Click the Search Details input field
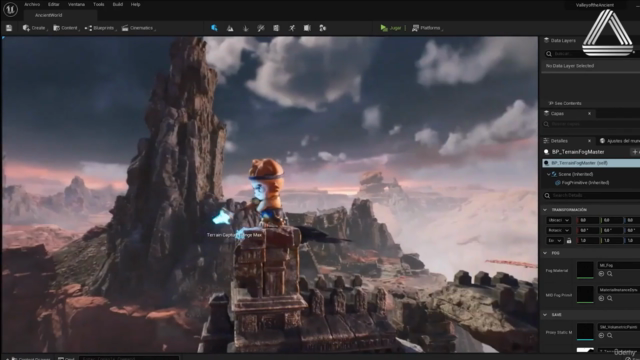640x360 pixels. click(593, 196)
